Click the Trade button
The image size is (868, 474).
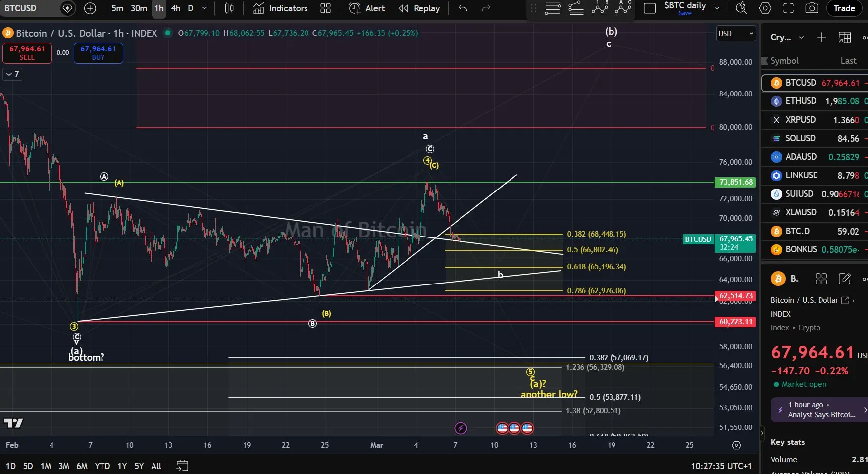point(844,8)
